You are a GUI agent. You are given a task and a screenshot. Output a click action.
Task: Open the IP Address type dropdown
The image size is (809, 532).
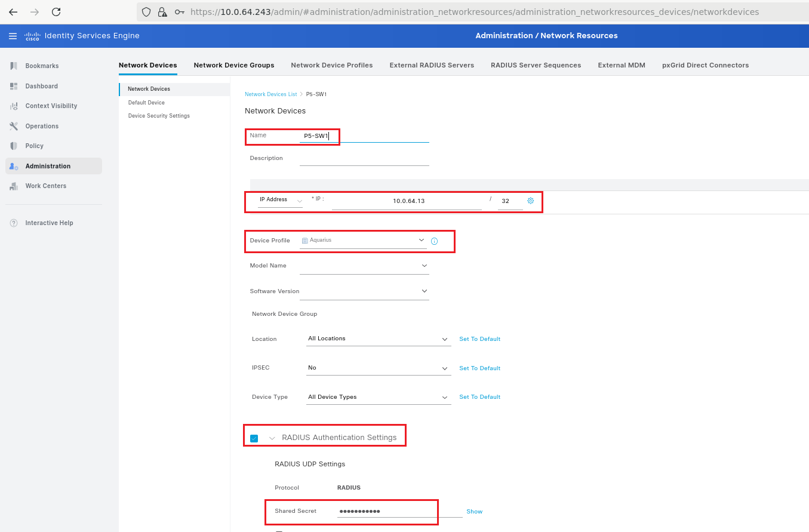click(281, 200)
